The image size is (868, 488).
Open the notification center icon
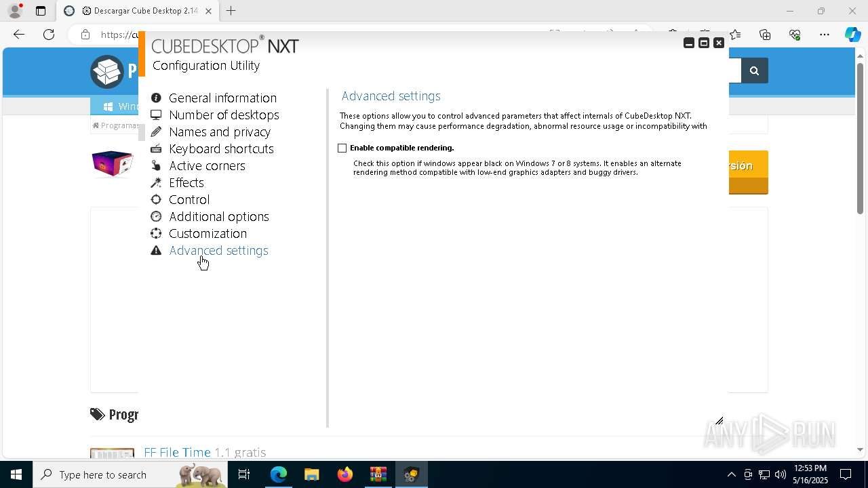846,474
